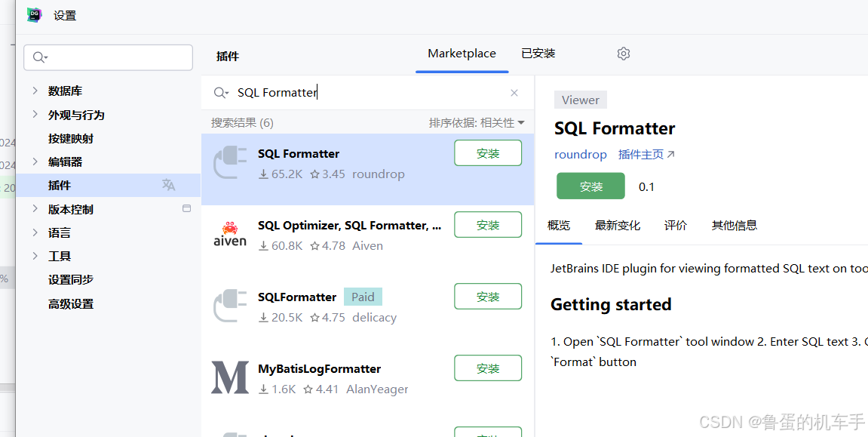Click the magnifier icon in settings search box

[x=41, y=57]
